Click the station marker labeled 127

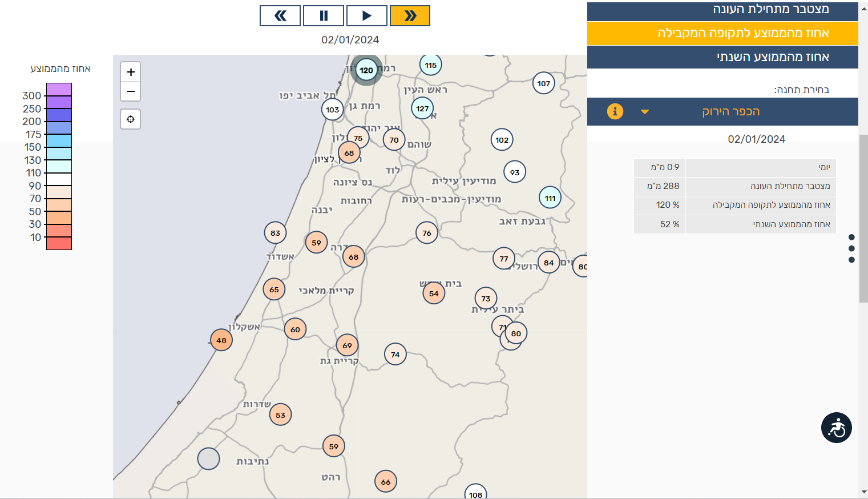(422, 108)
